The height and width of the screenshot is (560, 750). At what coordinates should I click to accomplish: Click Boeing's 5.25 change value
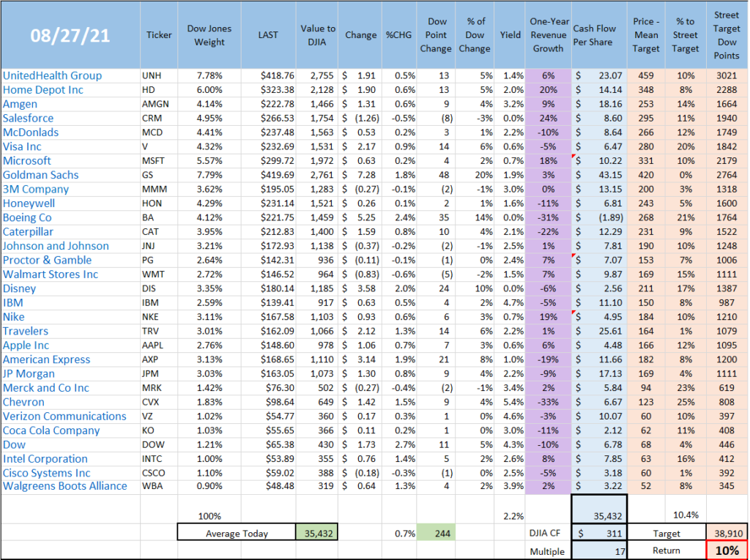[360, 217]
